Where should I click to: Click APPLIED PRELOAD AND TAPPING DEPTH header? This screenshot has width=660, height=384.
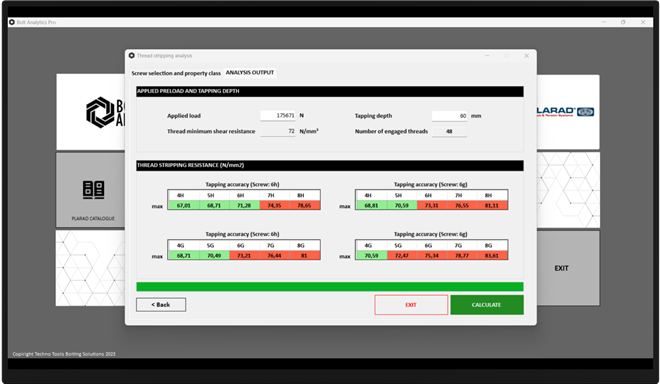[x=330, y=91]
